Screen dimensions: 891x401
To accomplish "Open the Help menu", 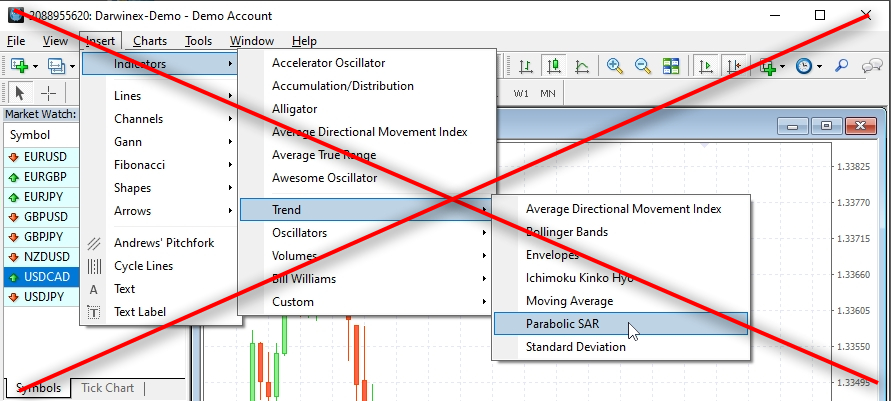I will (304, 41).
